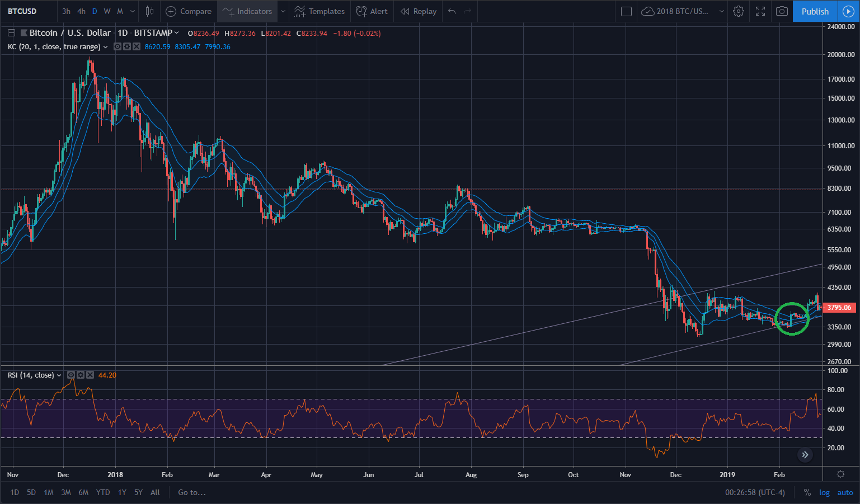Click the RSI value 44.20
This screenshot has width=860, height=504.
[x=107, y=375]
